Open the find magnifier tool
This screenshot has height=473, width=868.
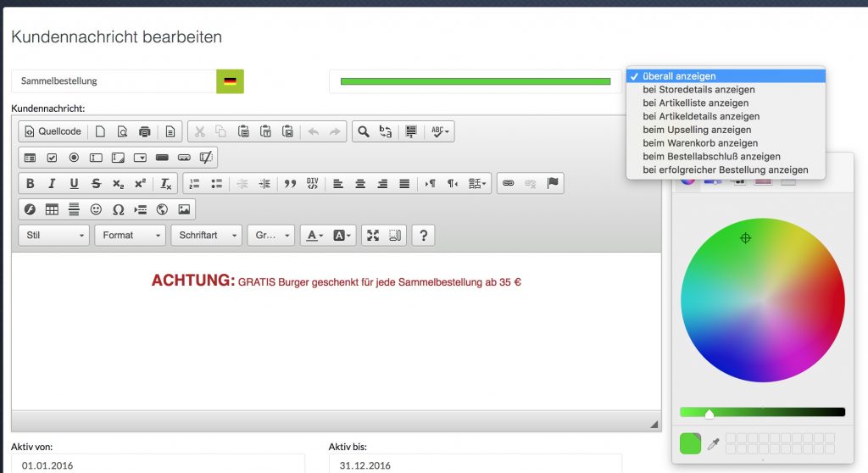click(x=364, y=131)
